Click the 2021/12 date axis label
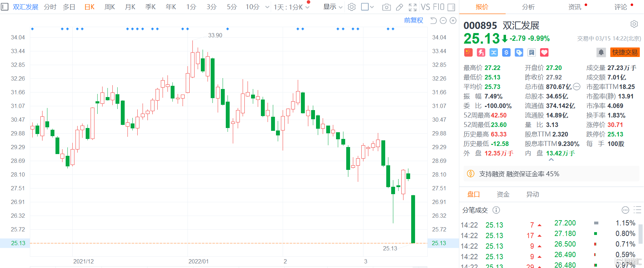644x268 pixels. click(x=84, y=261)
